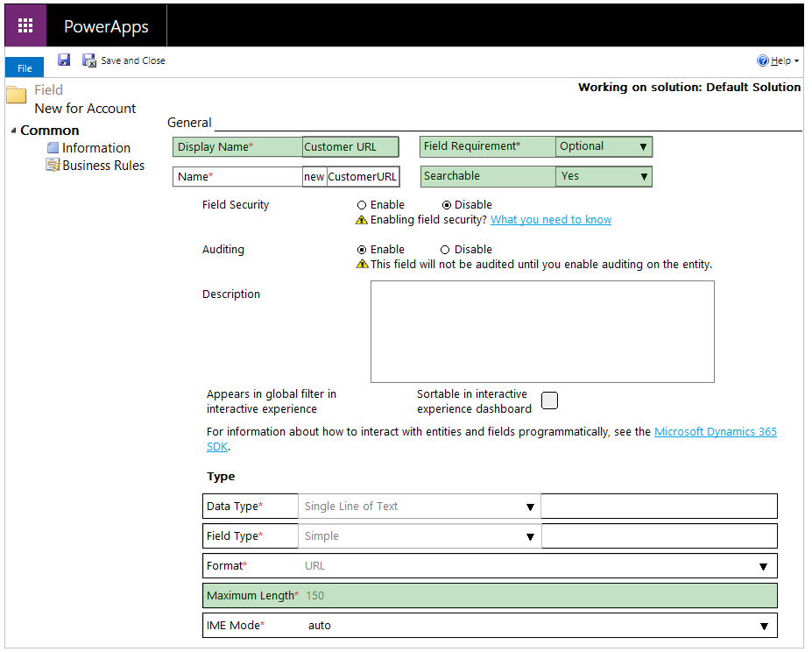Screen dimensions: 812x652
Task: Click the 'New for Account' heading
Action: pos(86,109)
